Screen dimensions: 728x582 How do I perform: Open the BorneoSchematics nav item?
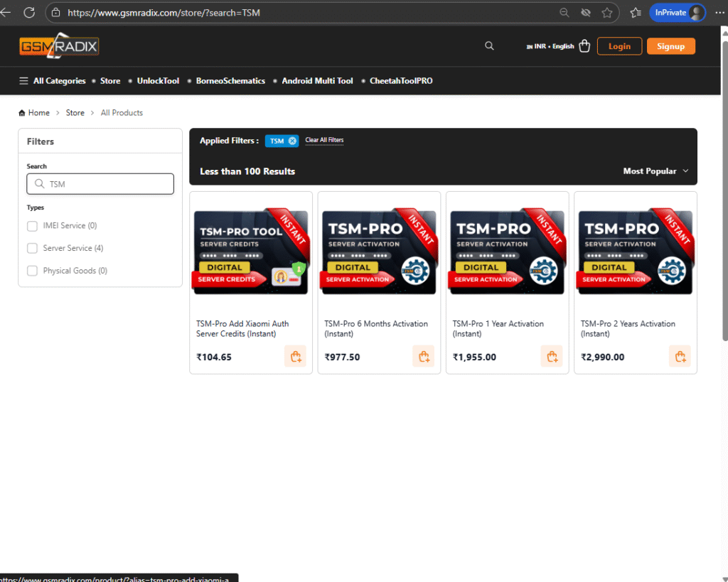coord(230,81)
